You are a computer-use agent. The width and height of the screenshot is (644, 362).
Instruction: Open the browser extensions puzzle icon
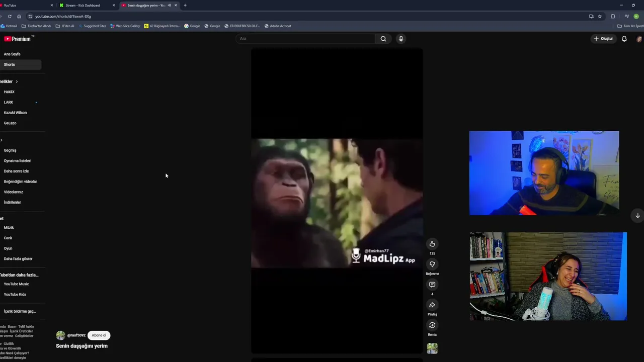(613, 16)
